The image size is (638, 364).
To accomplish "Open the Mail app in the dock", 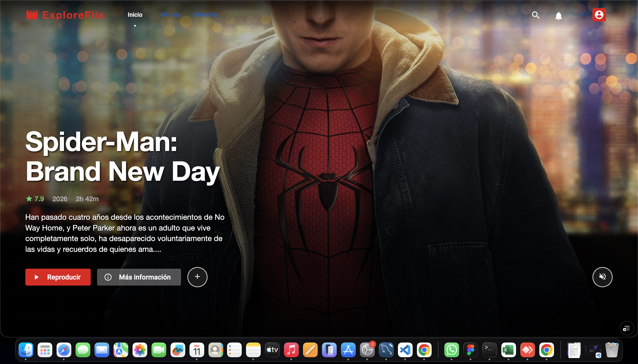I will point(102,350).
